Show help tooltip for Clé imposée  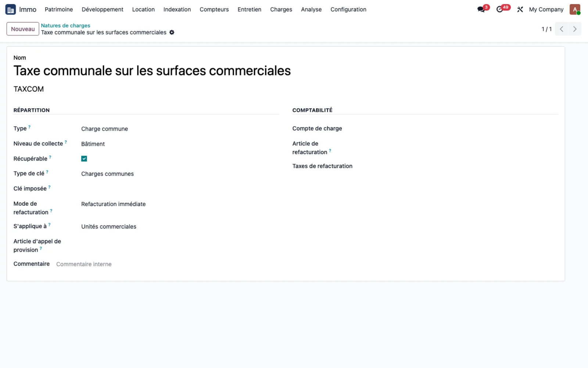tap(49, 187)
